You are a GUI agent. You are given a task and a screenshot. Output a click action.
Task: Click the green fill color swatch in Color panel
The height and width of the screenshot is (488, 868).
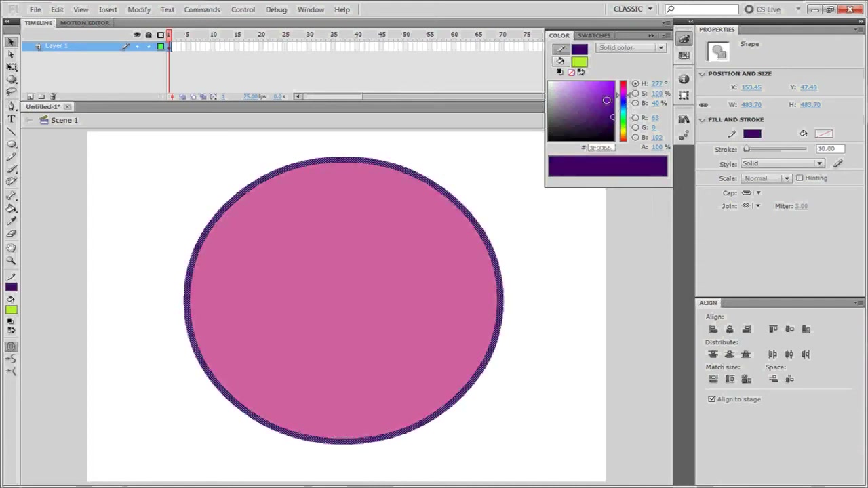click(579, 62)
